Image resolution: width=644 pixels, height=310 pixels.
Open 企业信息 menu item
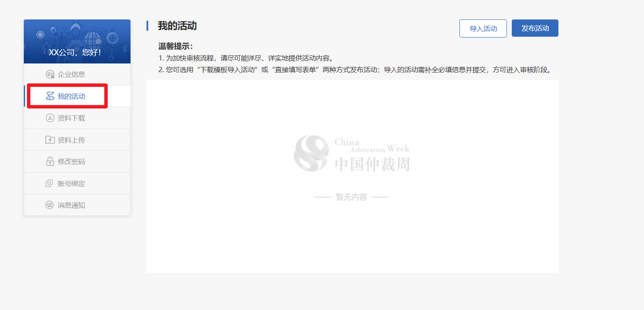click(x=77, y=74)
